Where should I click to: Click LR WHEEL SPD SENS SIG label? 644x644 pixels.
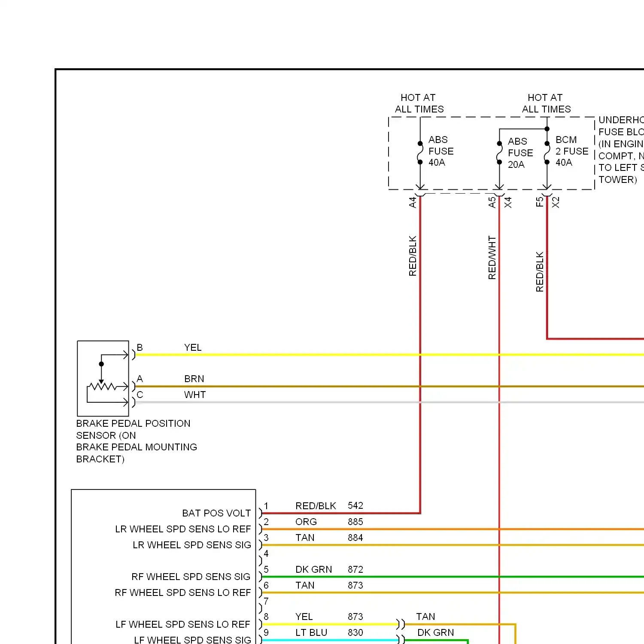(x=192, y=545)
